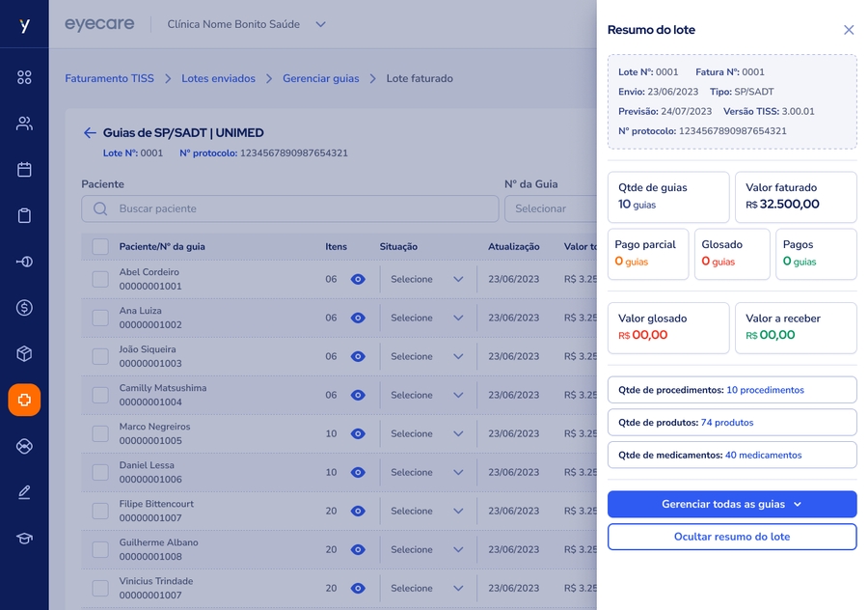Tick the checkbox for Abel Cordeiro
The image size is (868, 610).
click(x=100, y=279)
